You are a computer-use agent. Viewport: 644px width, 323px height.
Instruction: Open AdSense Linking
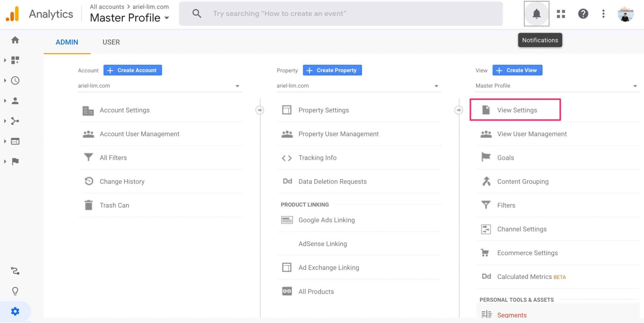[x=359, y=244]
